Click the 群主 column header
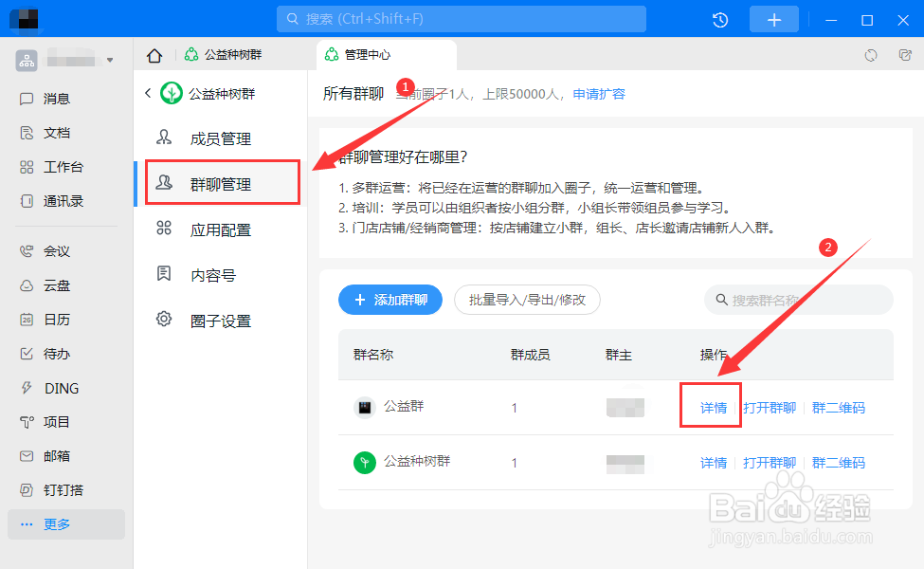The width and height of the screenshot is (924, 569). (x=618, y=355)
